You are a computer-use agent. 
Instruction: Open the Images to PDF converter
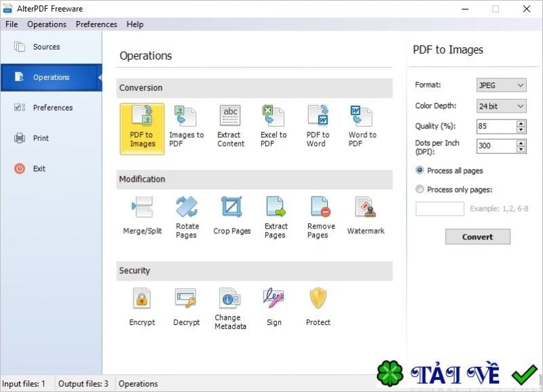pyautogui.click(x=186, y=127)
